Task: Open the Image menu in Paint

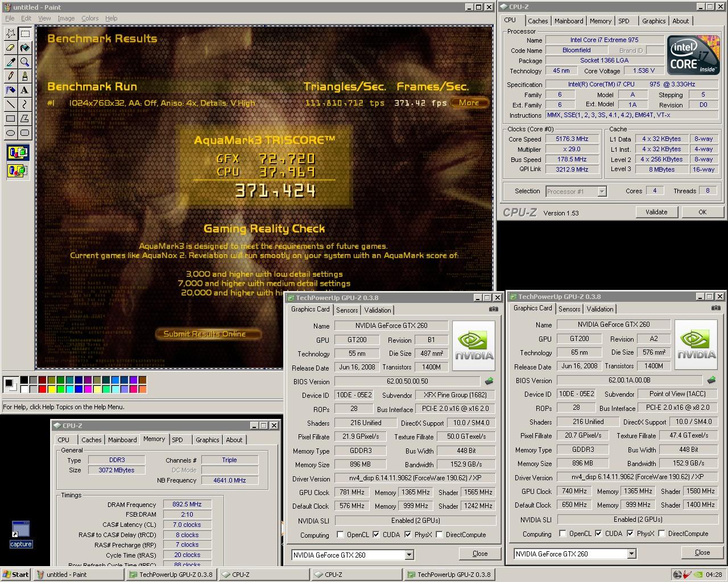Action: pos(66,18)
